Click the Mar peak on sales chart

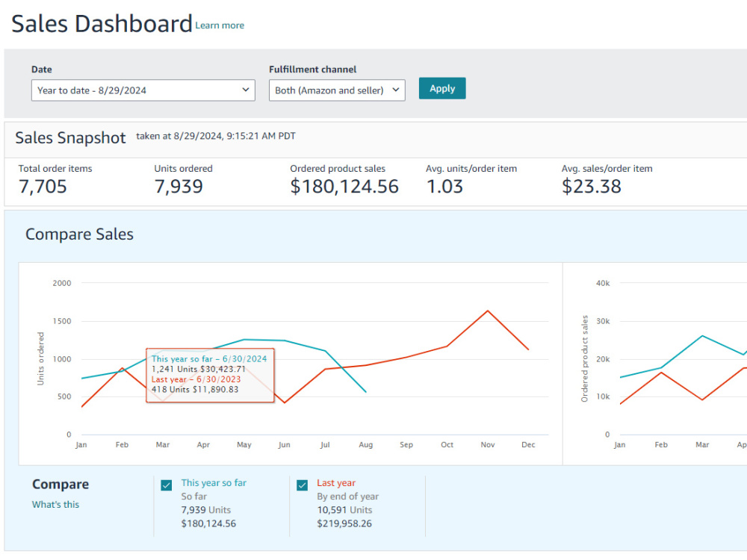tap(702, 336)
